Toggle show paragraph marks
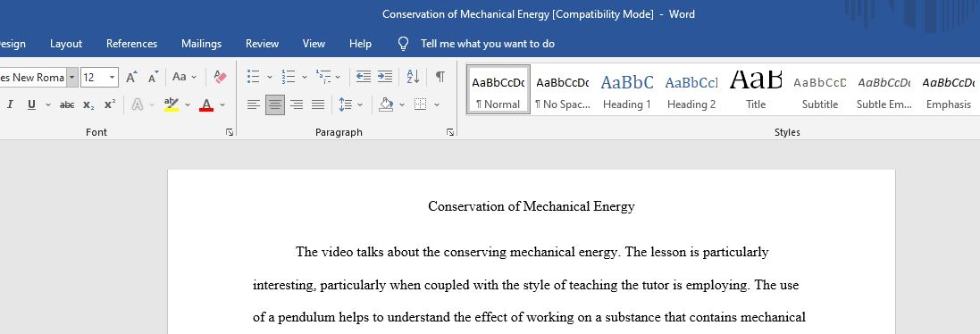This screenshot has width=980, height=334. 440,77
